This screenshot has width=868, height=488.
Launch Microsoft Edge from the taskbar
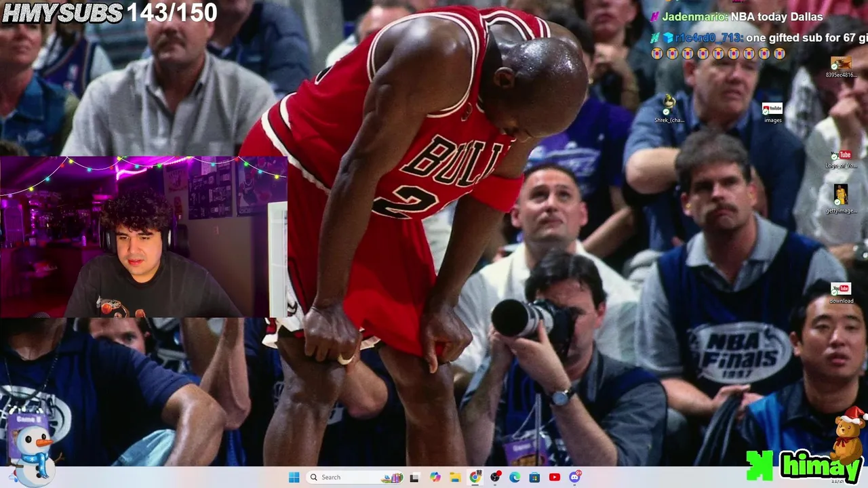[x=515, y=477]
